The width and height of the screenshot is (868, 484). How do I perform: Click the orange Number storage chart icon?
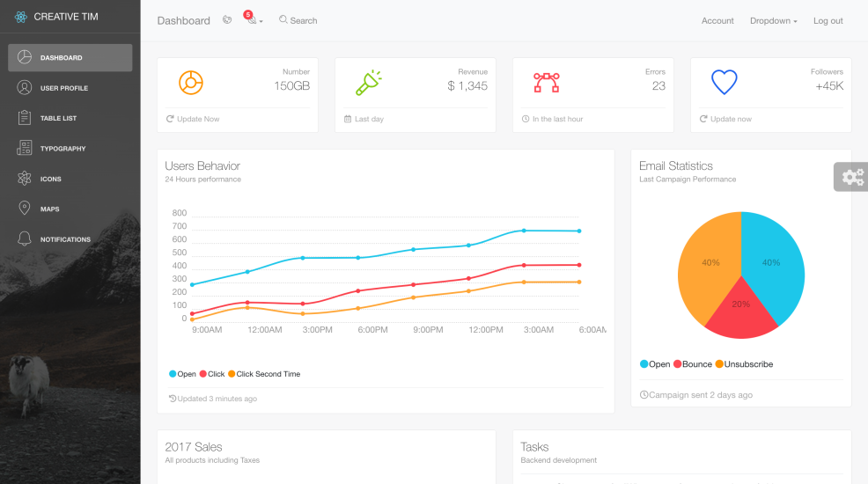point(191,83)
